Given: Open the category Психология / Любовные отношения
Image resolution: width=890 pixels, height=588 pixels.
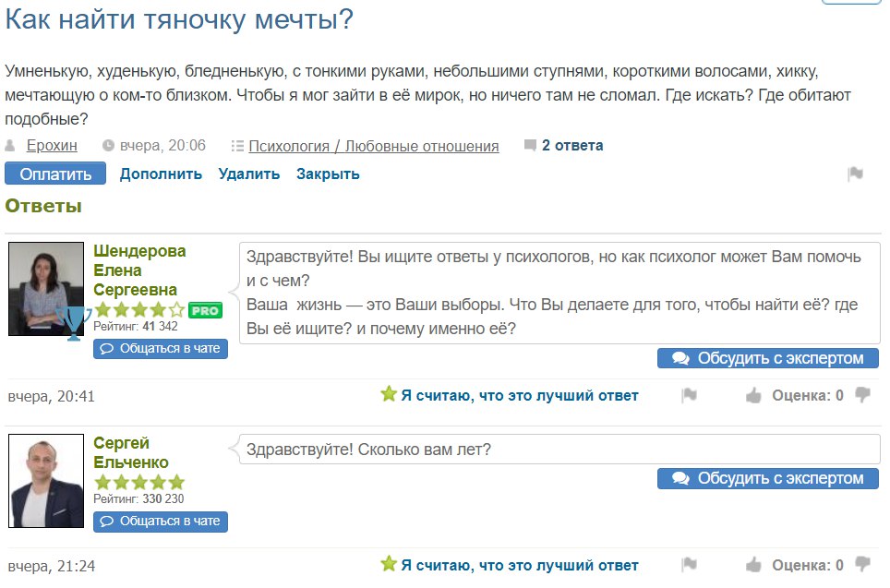Looking at the screenshot, I should pyautogui.click(x=374, y=147).
